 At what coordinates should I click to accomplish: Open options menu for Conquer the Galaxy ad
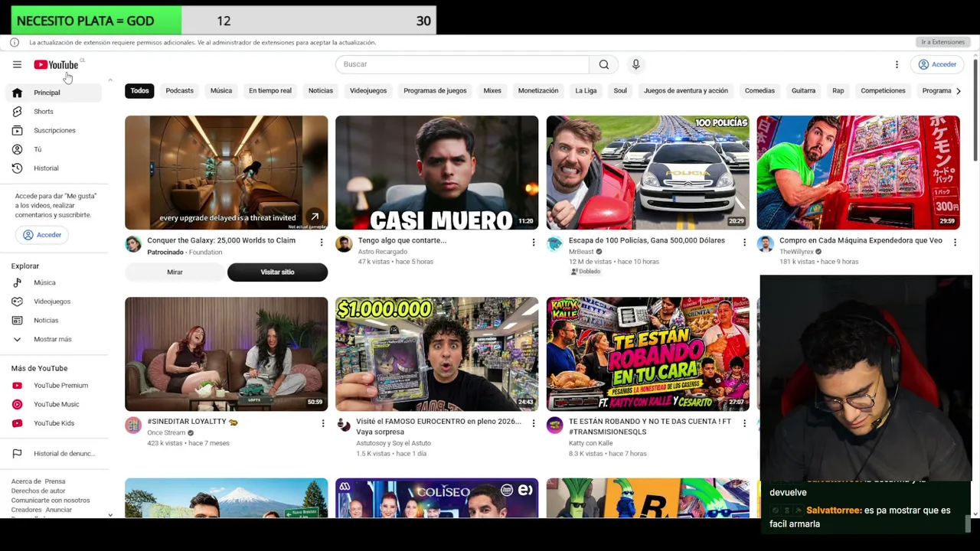(x=322, y=243)
